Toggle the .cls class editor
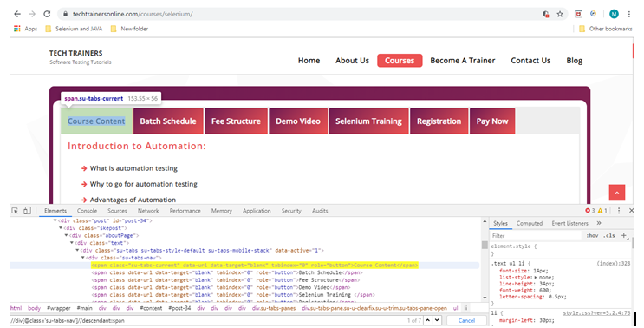This screenshot has height=328, width=644. 609,235
